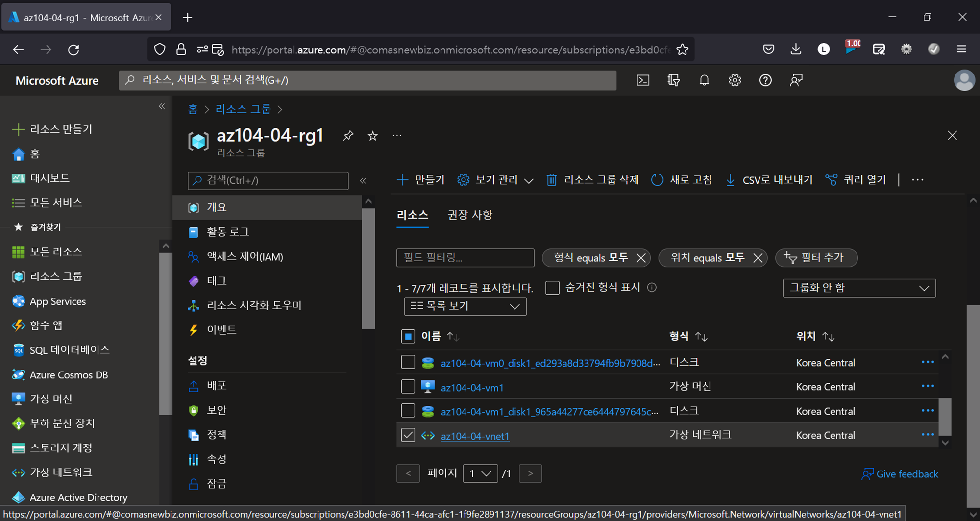This screenshot has width=980, height=521.
Task: Open Azure Cloud Shell icon
Action: (643, 80)
